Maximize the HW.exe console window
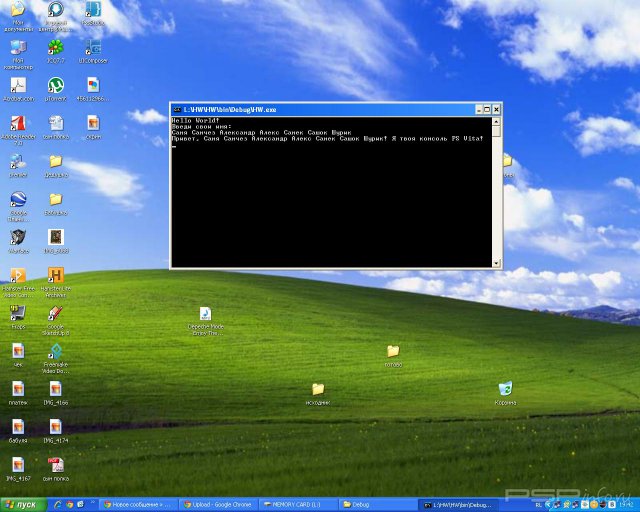The width and height of the screenshot is (640, 512). tap(486, 108)
